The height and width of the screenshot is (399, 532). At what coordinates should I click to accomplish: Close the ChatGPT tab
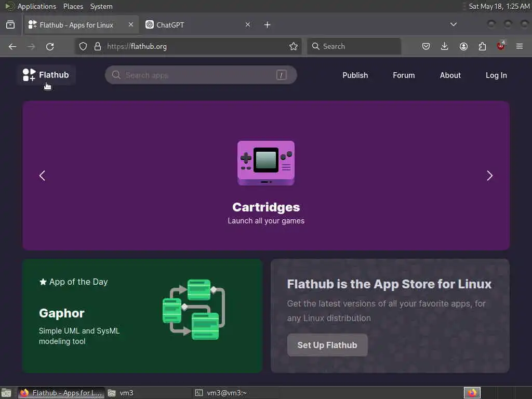pyautogui.click(x=248, y=24)
